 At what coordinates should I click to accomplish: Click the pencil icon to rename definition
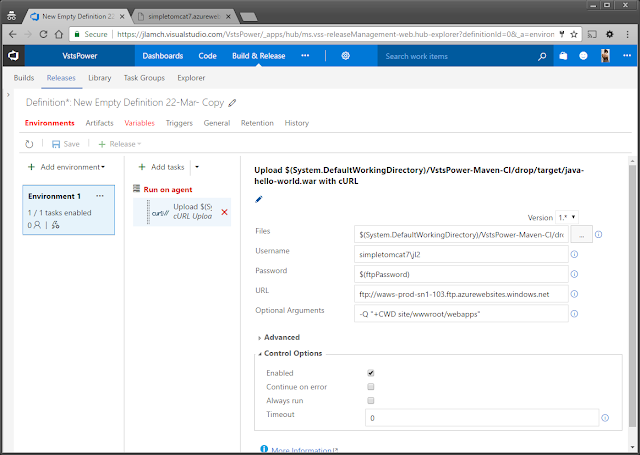coord(232,103)
